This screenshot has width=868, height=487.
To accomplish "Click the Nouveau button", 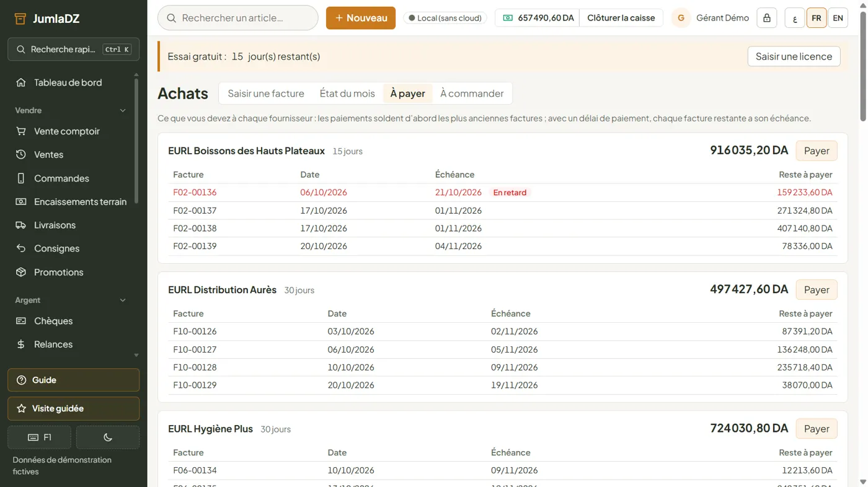I will (361, 18).
